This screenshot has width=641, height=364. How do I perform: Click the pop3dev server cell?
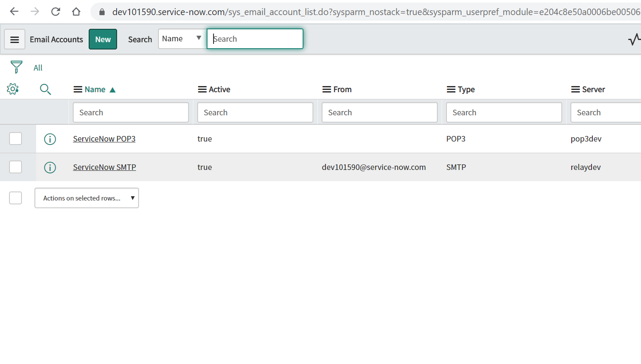pyautogui.click(x=586, y=139)
